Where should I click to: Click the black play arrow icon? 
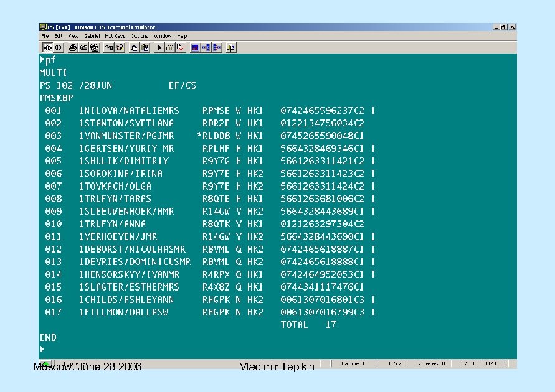coord(159,47)
